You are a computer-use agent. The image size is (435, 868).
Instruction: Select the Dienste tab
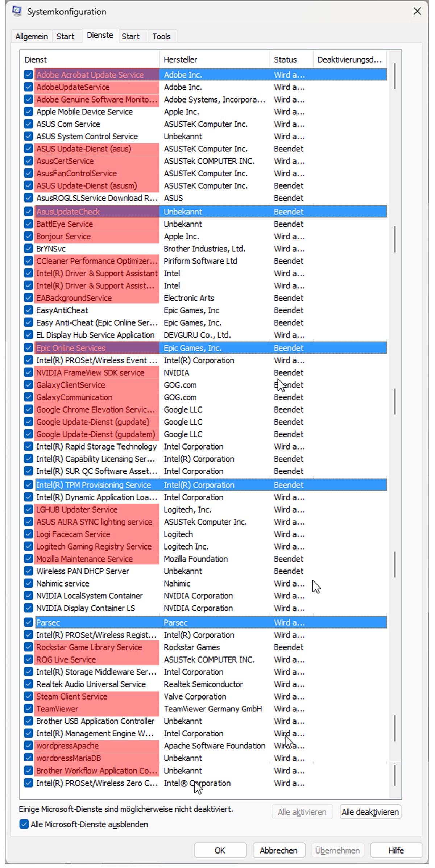coord(100,36)
